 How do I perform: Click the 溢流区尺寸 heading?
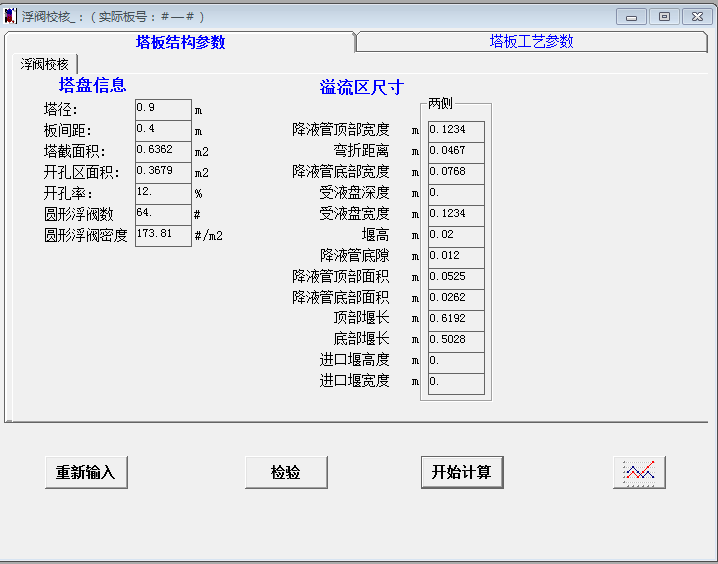(362, 87)
